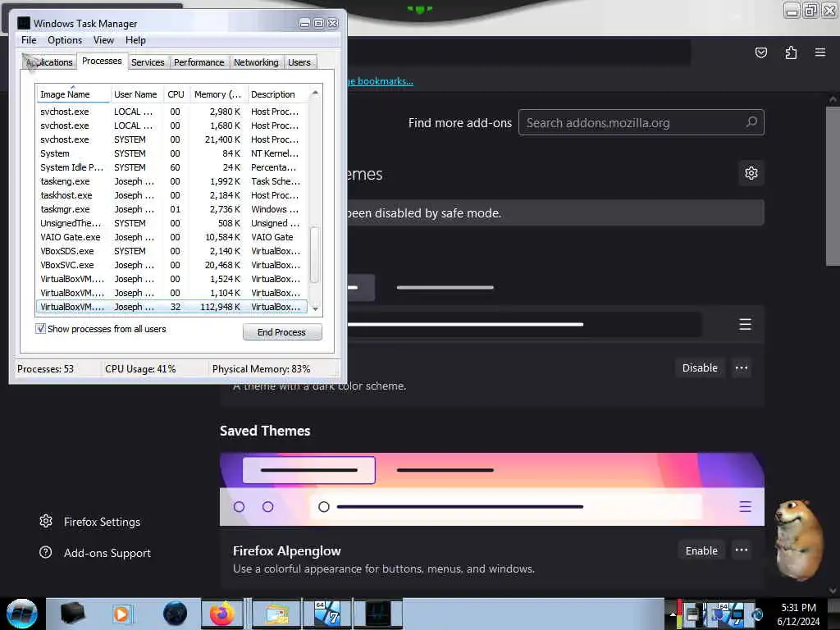Click process list scroll down arrow

[x=315, y=308]
